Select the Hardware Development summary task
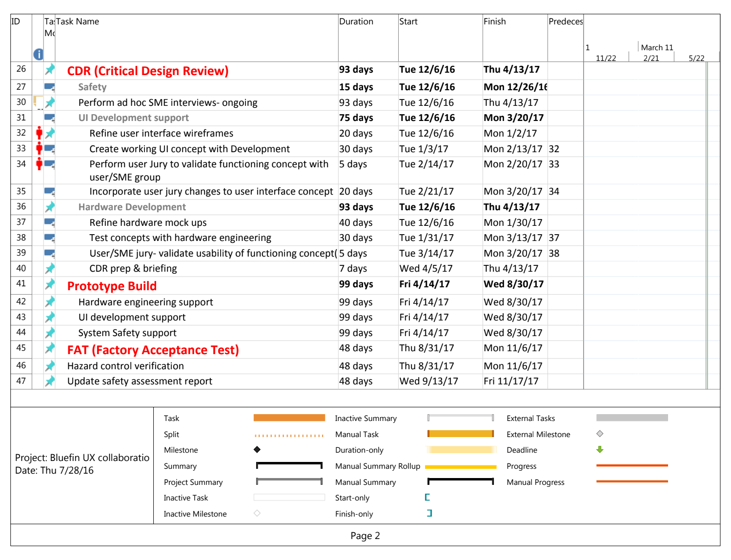Screen dimensions: 731x560 (x=132, y=207)
